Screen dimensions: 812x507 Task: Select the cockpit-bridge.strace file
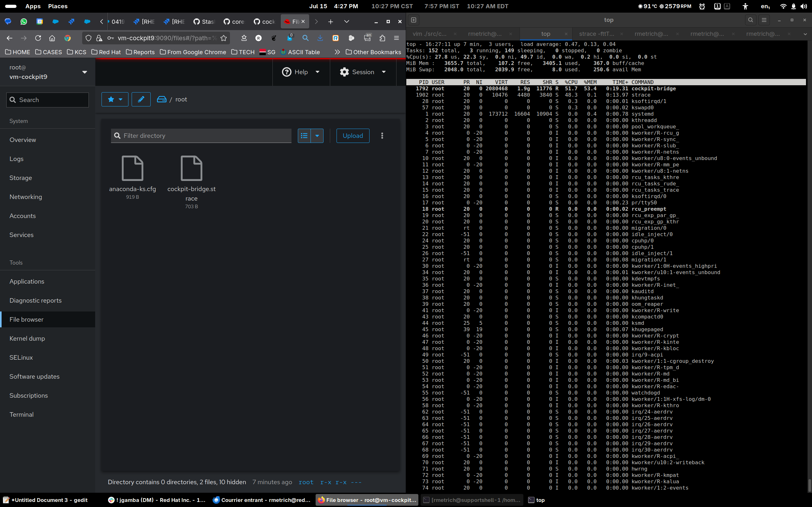point(191,168)
